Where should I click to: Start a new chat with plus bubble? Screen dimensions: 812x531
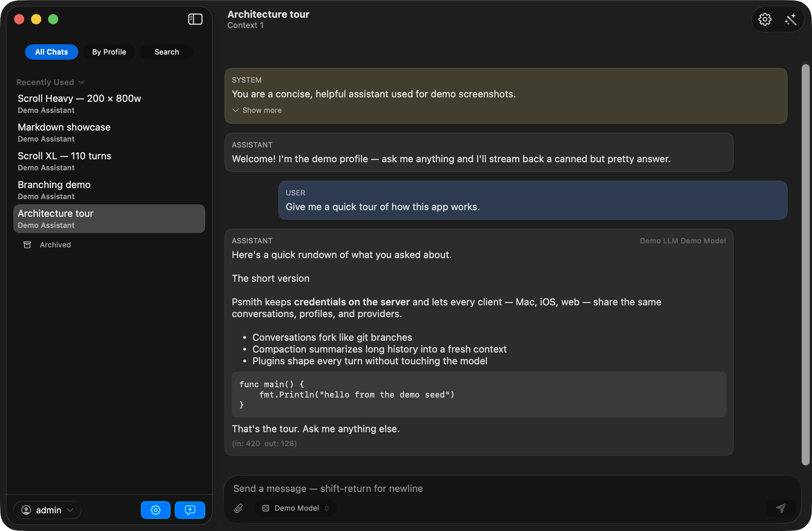pos(190,510)
